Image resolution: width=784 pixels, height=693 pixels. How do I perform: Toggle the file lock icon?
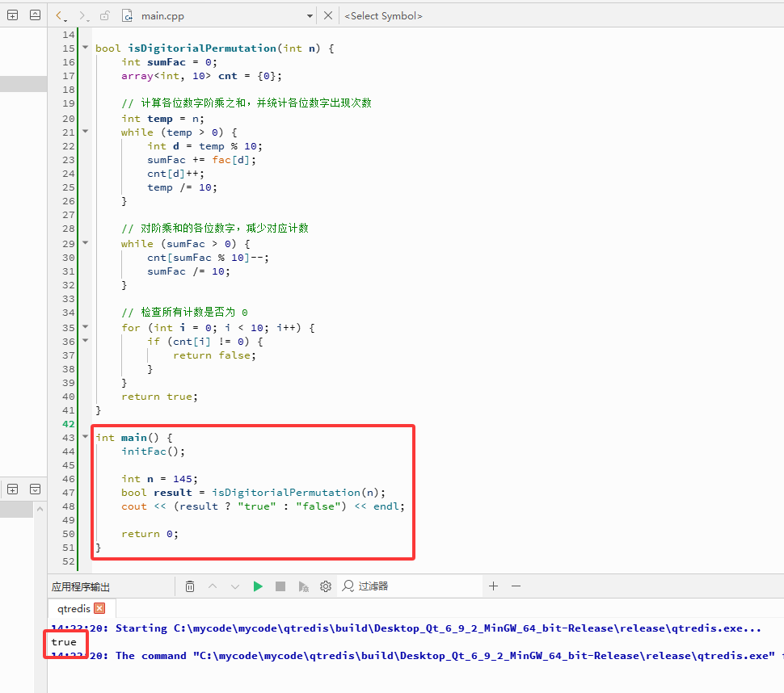click(x=104, y=16)
